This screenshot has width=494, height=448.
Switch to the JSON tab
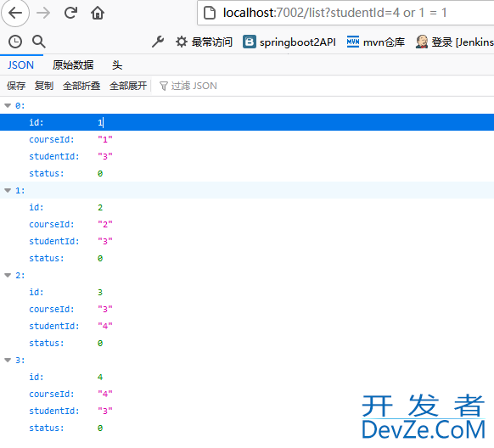click(20, 65)
